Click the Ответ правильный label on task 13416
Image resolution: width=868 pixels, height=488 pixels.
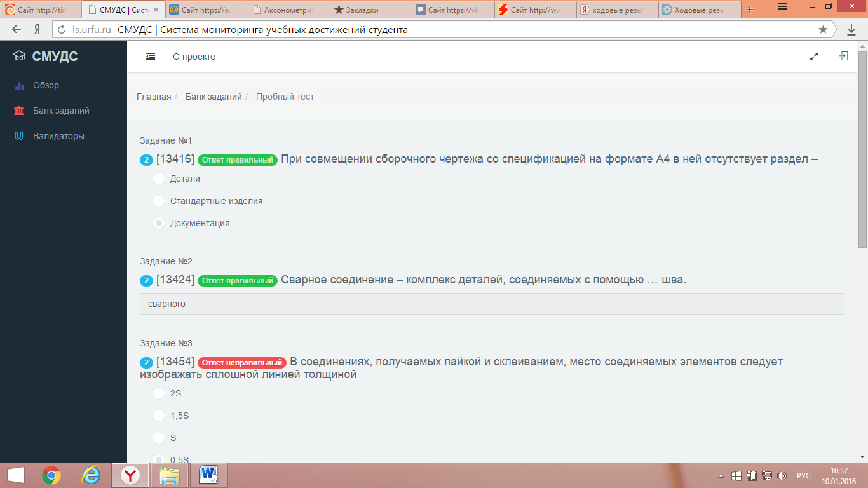coord(238,159)
